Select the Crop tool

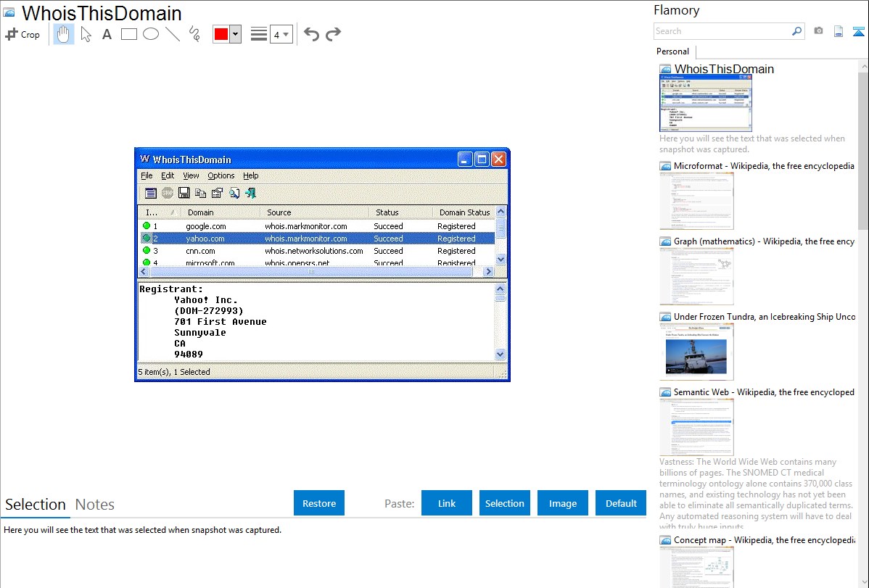[x=22, y=34]
